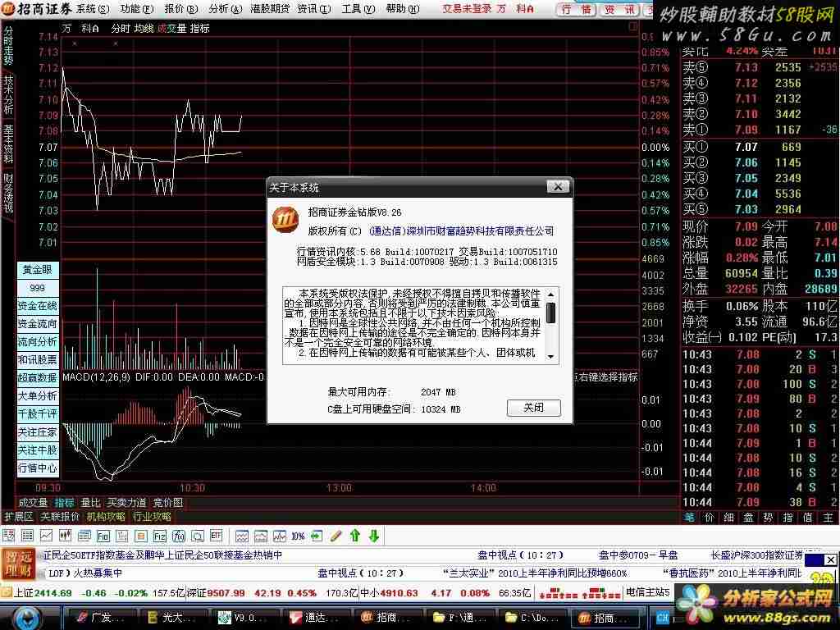Click the orange square toolbar icon

[x=141, y=535]
